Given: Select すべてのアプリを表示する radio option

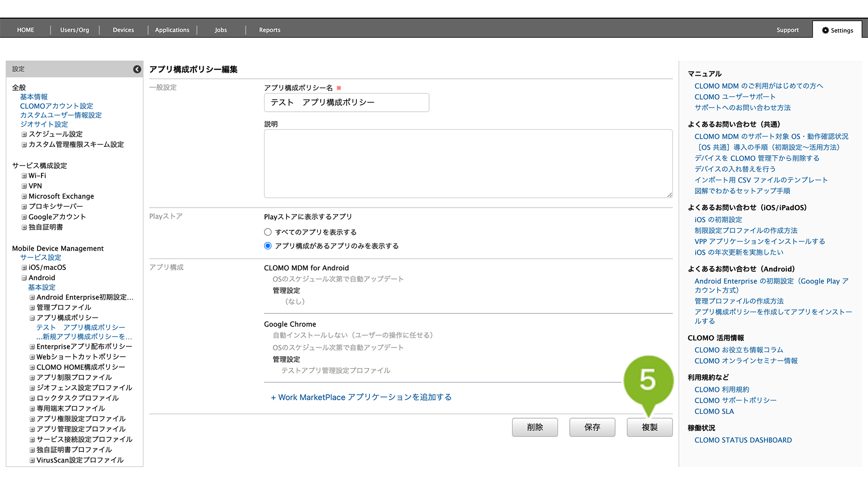Looking at the screenshot, I should tap(268, 232).
